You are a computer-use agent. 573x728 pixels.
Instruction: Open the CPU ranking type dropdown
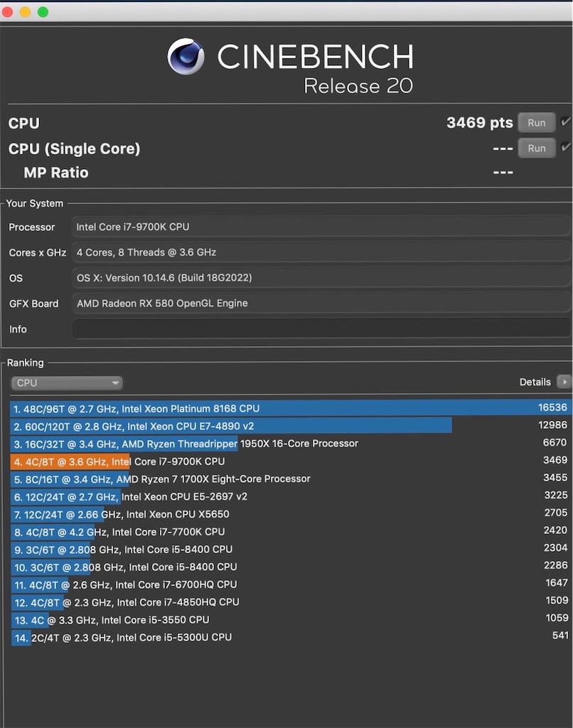point(66,383)
